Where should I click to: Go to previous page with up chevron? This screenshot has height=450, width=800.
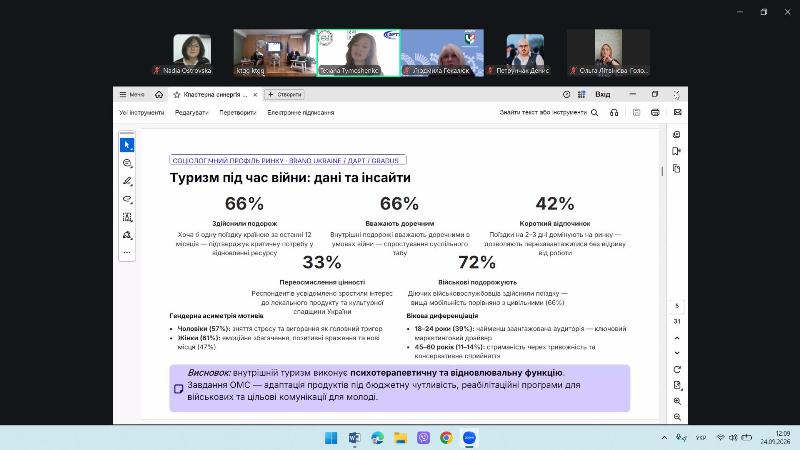677,338
